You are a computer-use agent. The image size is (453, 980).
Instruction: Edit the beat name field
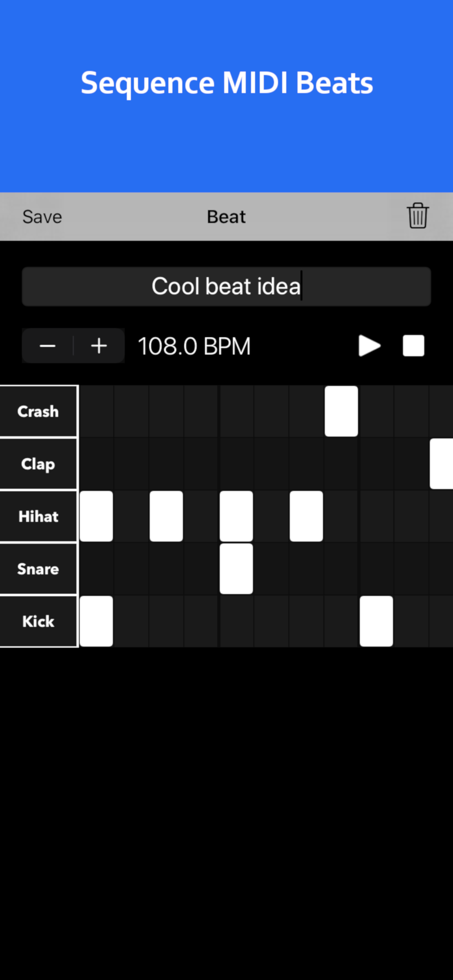point(226,286)
